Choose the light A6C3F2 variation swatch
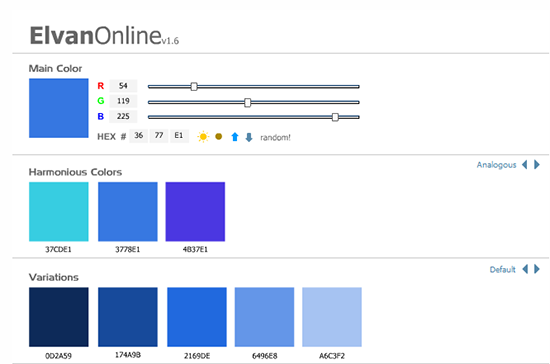 [332, 317]
